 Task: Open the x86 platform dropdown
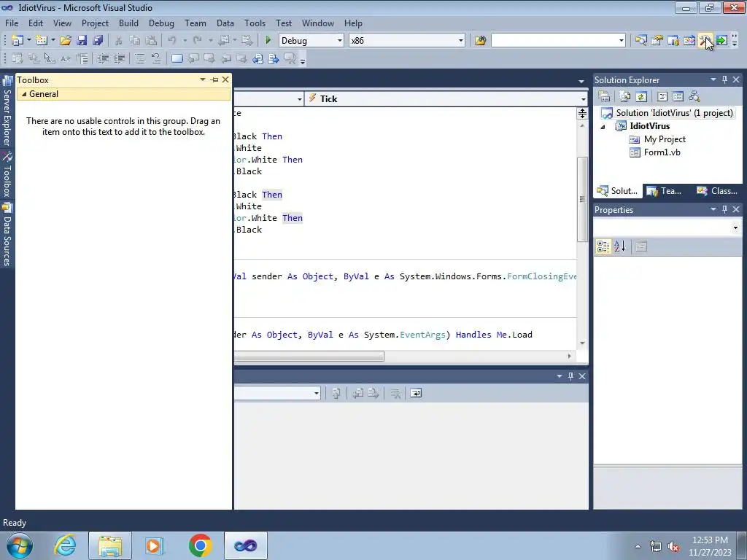(461, 41)
